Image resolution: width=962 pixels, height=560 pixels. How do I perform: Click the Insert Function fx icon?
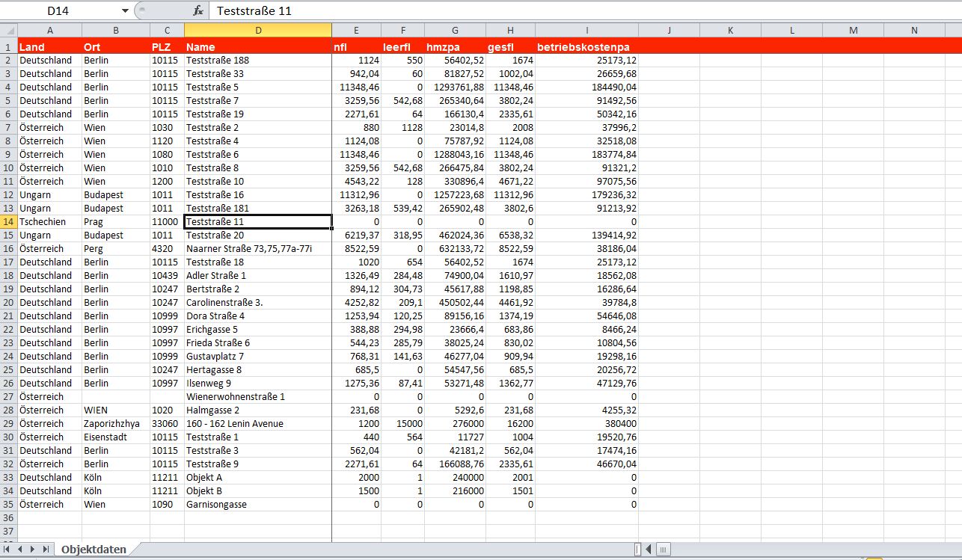tap(197, 10)
